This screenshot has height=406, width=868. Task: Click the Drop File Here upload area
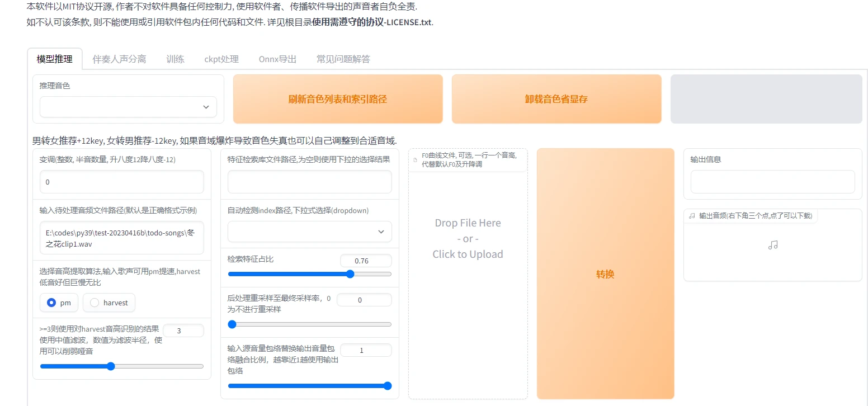coord(468,239)
